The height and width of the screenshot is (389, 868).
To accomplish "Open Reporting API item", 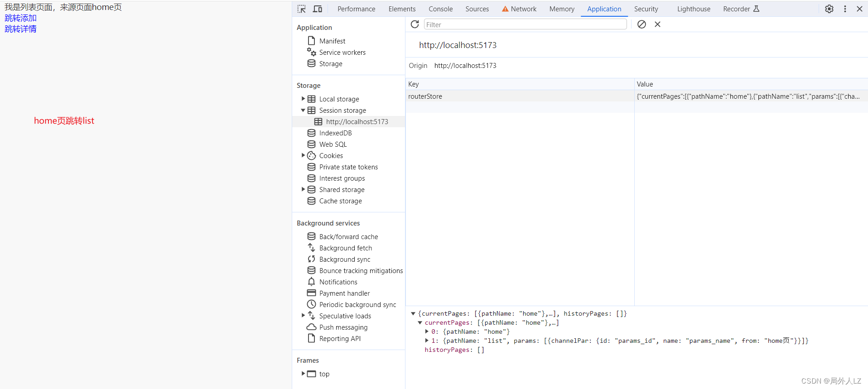I will coord(340,339).
